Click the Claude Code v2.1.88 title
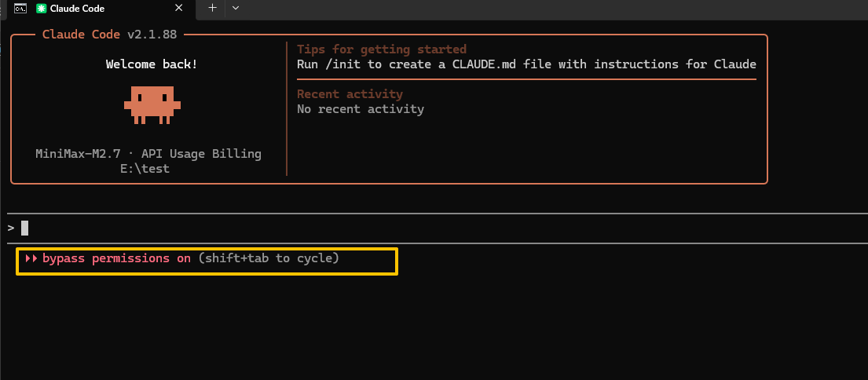This screenshot has height=380, width=868. coord(110,35)
